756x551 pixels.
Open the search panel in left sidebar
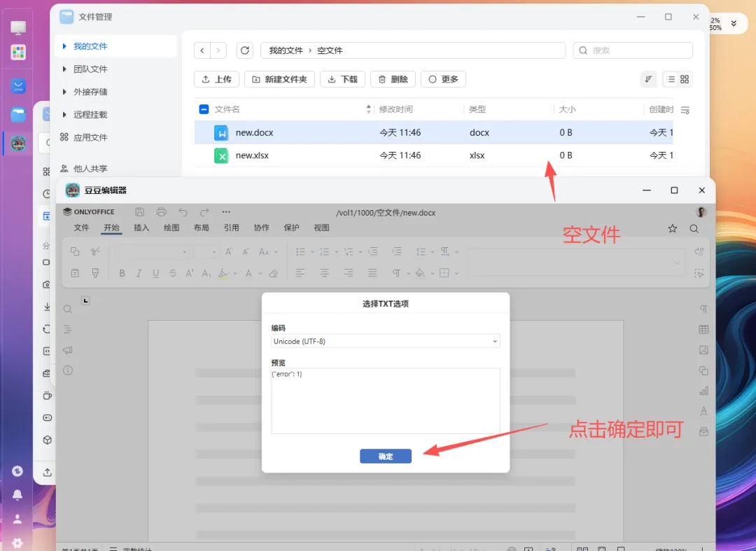point(67,309)
